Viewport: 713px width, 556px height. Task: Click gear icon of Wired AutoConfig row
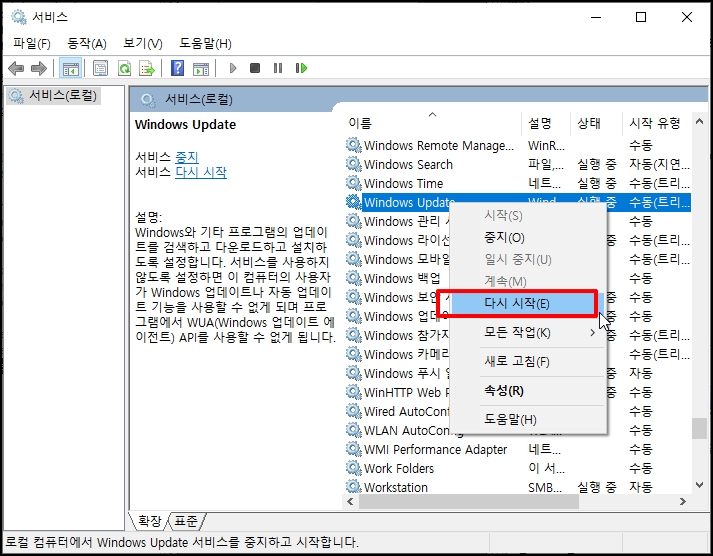[353, 411]
